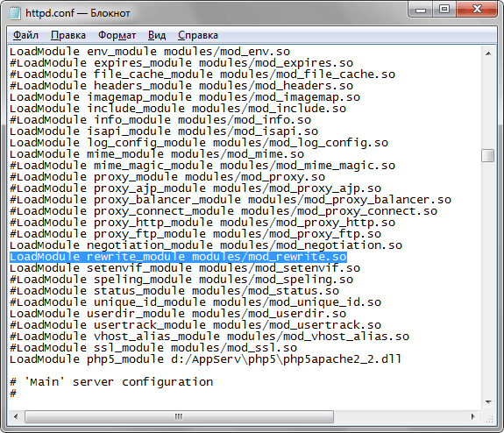Click the isapi_module line
The height and width of the screenshot is (433, 504).
(164, 131)
